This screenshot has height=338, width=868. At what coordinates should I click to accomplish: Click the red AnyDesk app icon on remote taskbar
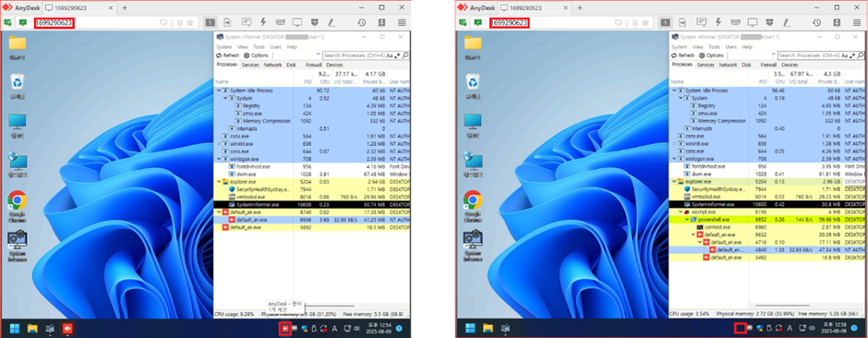(x=67, y=329)
